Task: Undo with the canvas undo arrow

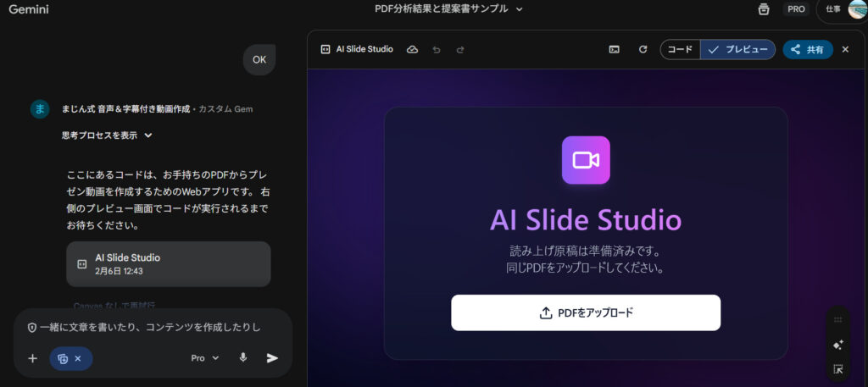Action: [x=437, y=49]
